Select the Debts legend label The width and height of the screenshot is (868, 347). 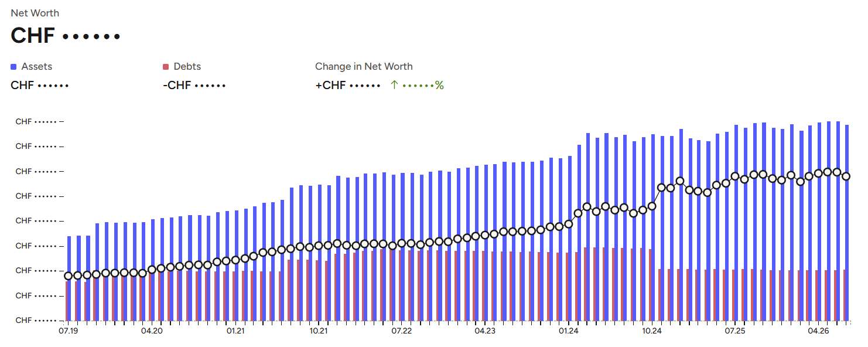[x=187, y=67]
